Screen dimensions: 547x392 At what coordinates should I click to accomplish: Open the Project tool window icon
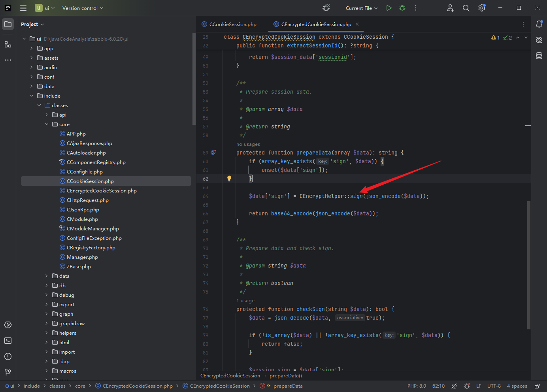click(x=8, y=24)
